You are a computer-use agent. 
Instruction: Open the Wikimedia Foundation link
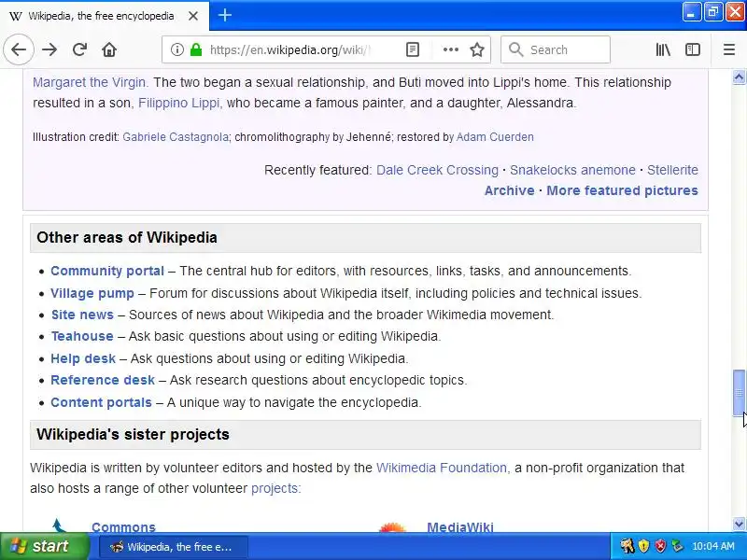coord(442,468)
